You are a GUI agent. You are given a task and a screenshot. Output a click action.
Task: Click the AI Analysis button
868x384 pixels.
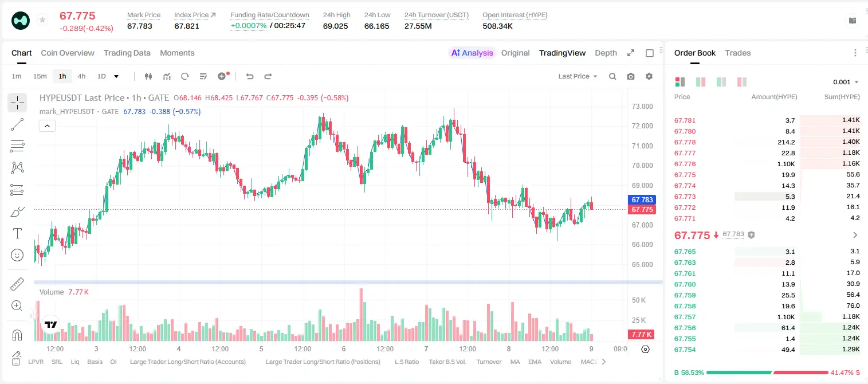472,53
